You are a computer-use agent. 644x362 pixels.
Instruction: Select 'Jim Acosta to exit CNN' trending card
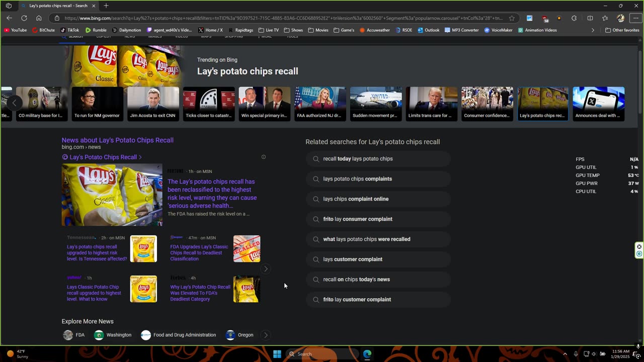coord(153,104)
